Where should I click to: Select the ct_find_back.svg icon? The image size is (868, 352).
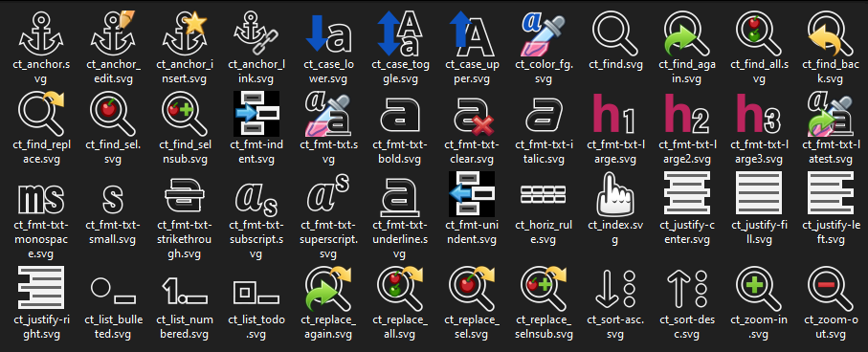click(831, 33)
